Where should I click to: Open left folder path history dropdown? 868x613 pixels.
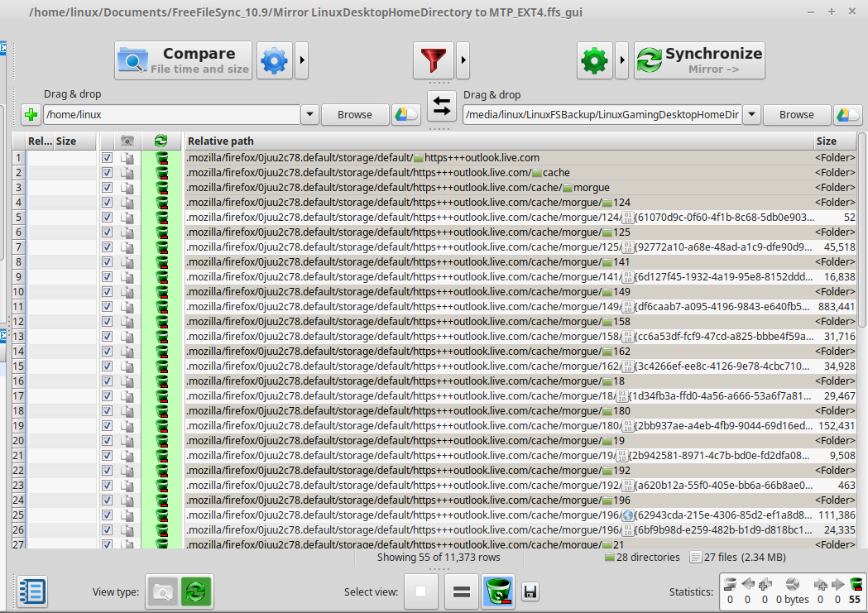coord(310,114)
